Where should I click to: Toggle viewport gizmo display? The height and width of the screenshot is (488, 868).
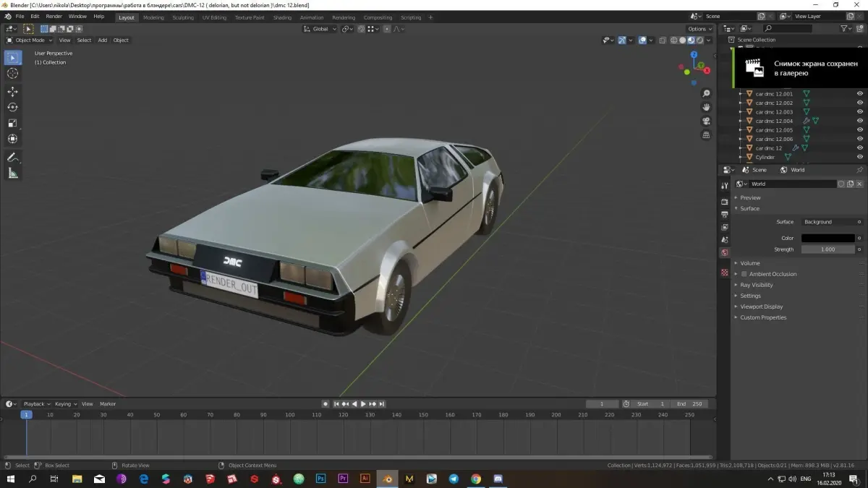622,40
